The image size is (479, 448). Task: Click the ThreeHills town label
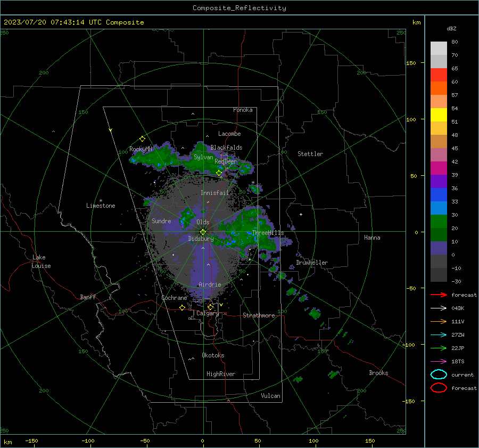[268, 233]
